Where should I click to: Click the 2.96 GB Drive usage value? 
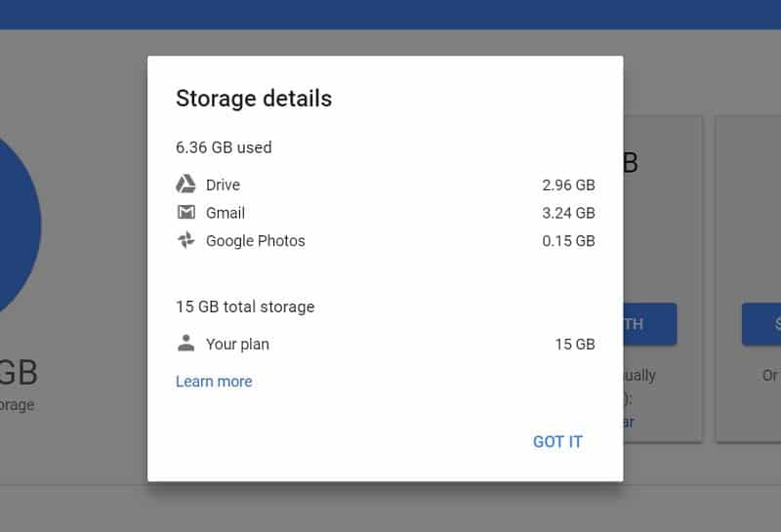[568, 184]
